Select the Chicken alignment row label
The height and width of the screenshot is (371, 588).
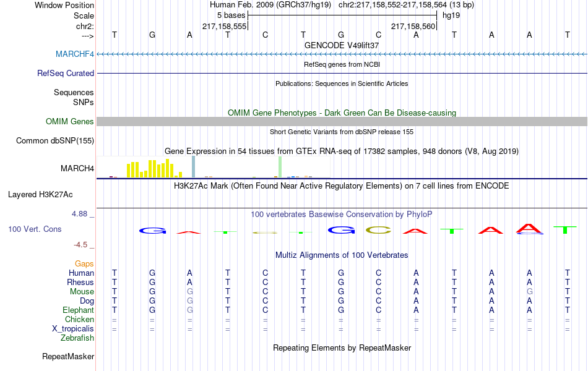coord(79,319)
